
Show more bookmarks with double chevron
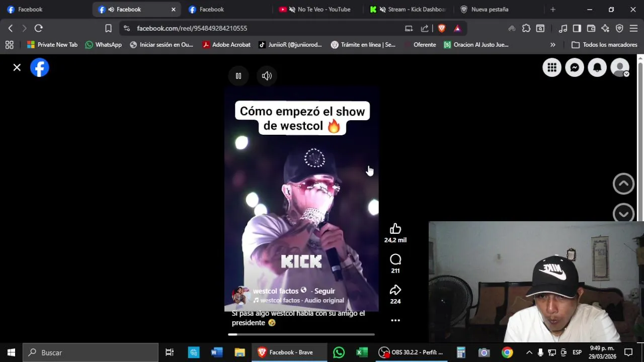(x=553, y=45)
